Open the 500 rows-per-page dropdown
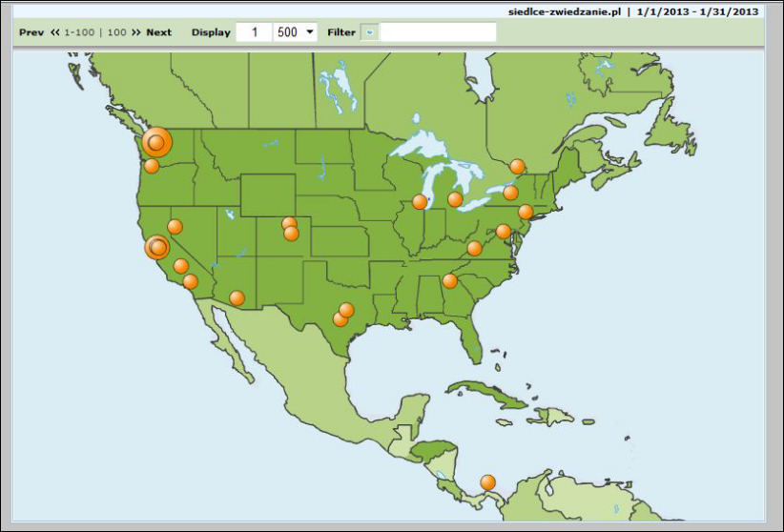The height and width of the screenshot is (532, 784). (295, 32)
